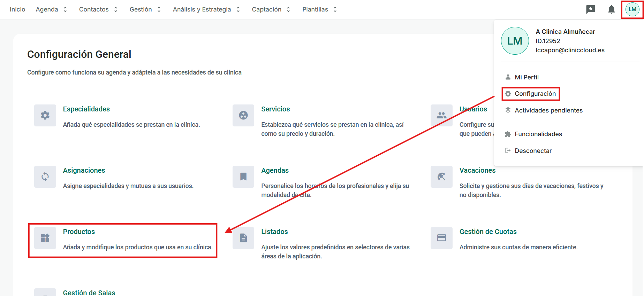Viewport: 644px width, 296px height.
Task: Open Mi Perfil from user menu
Action: coord(526,77)
